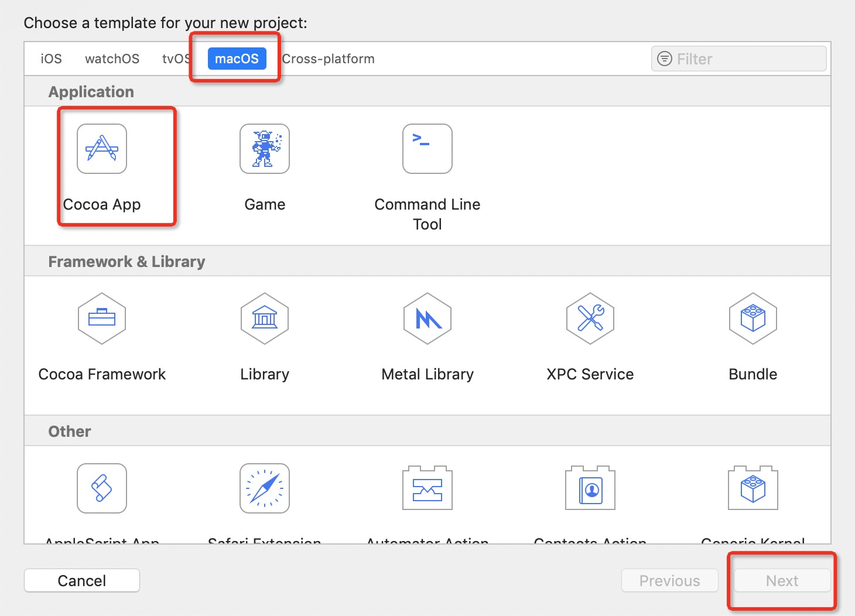The image size is (855, 616).
Task: Go back with the Previous button
Action: pyautogui.click(x=670, y=580)
